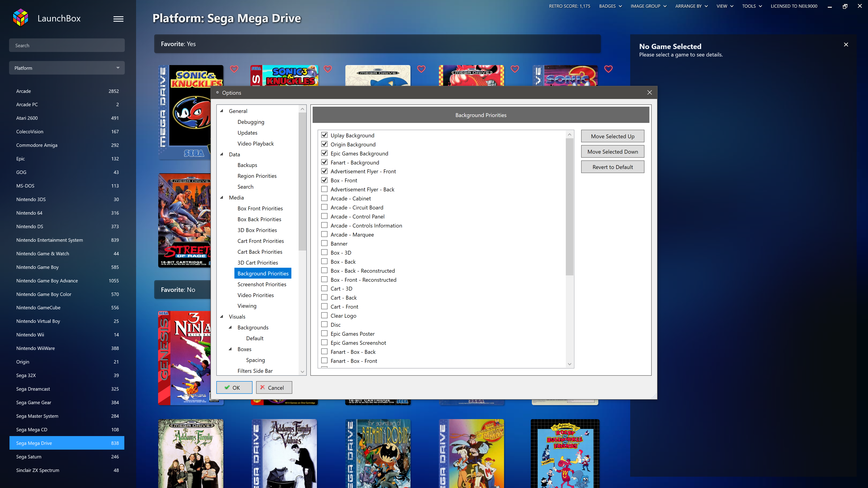This screenshot has width=868, height=488.
Task: Open the Platform dropdown
Action: pyautogui.click(x=67, y=68)
